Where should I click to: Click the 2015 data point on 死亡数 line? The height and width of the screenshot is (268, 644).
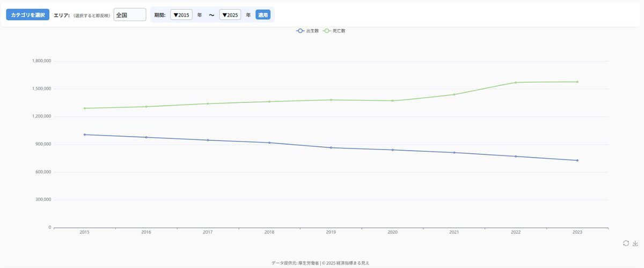(x=85, y=108)
